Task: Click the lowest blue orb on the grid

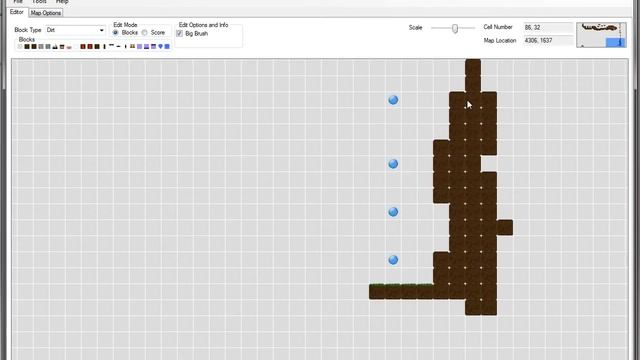Action: point(393,260)
